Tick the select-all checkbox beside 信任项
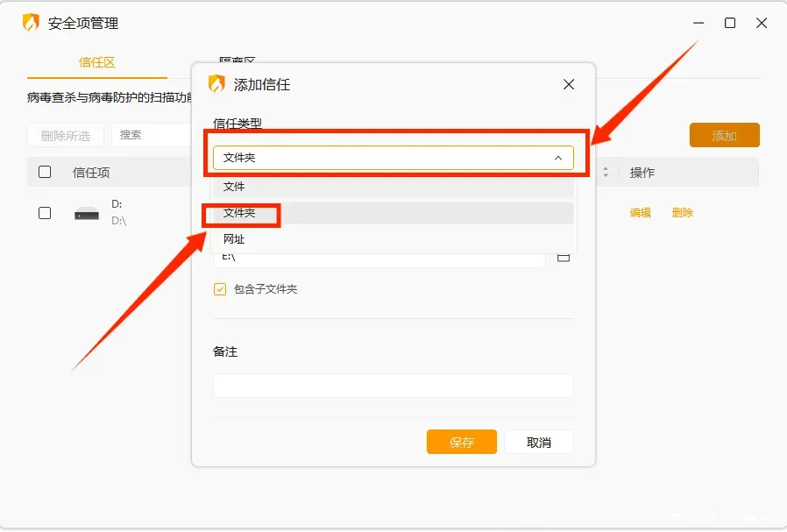787x532 pixels. tap(45, 173)
